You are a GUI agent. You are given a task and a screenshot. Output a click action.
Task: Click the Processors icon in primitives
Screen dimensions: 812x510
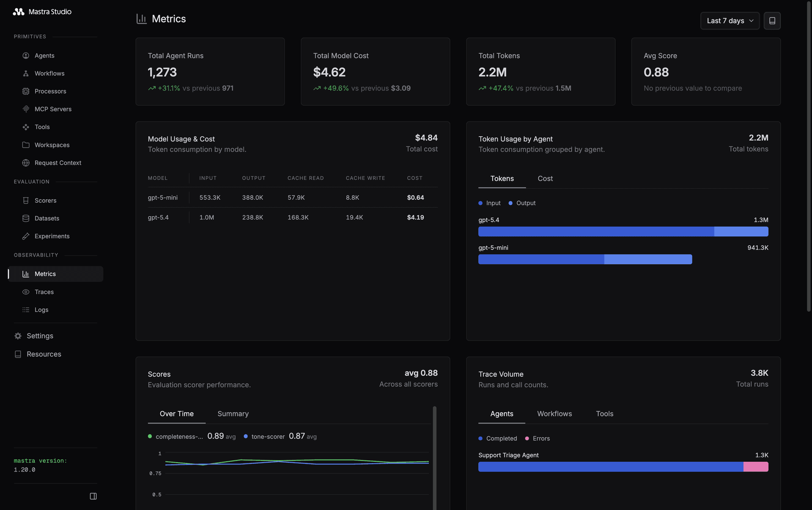click(x=26, y=91)
